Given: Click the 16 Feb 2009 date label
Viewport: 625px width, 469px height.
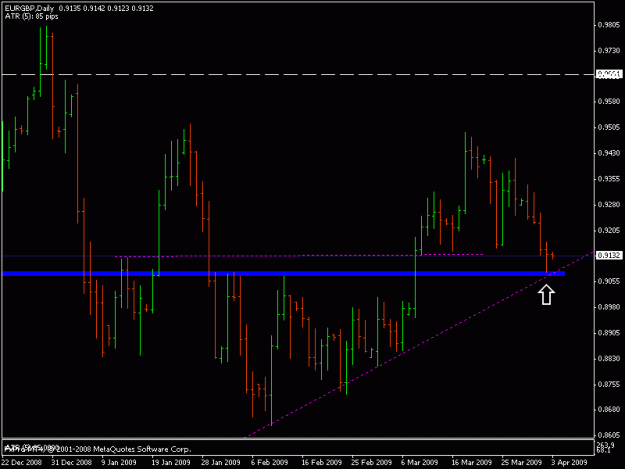Looking at the screenshot, I should pyautogui.click(x=322, y=462).
